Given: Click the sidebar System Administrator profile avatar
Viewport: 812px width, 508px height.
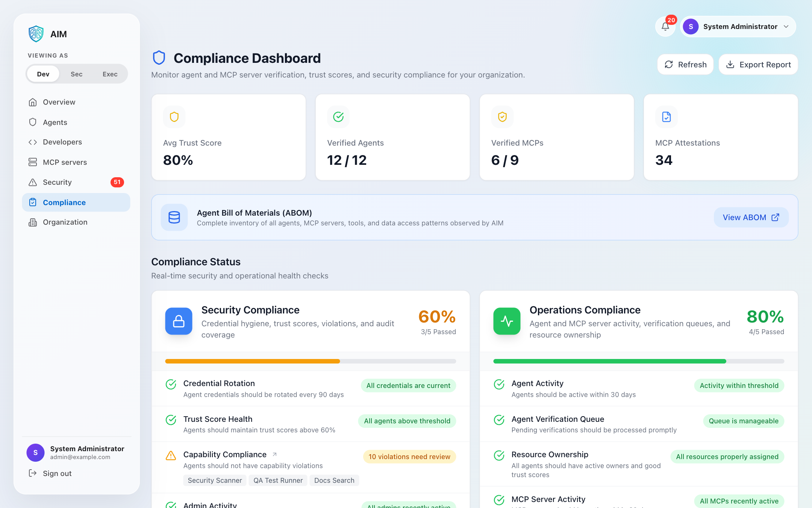Looking at the screenshot, I should tap(35, 453).
